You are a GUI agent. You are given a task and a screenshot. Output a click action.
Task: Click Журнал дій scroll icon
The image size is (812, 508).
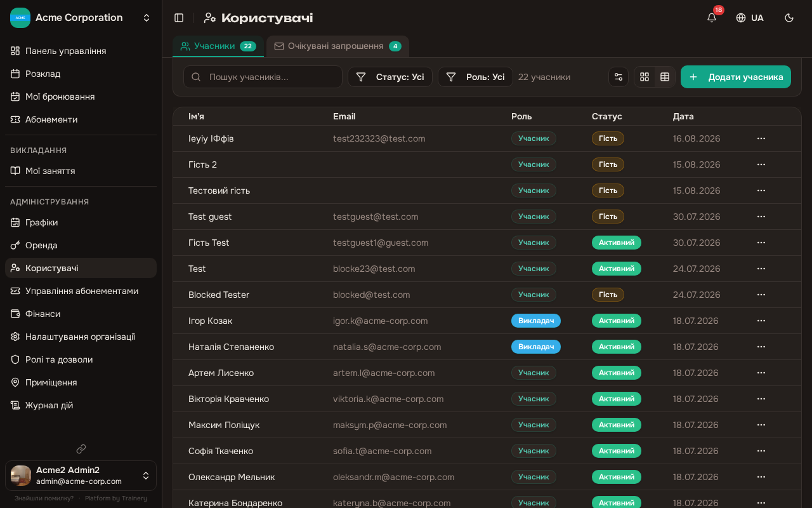pyautogui.click(x=15, y=405)
